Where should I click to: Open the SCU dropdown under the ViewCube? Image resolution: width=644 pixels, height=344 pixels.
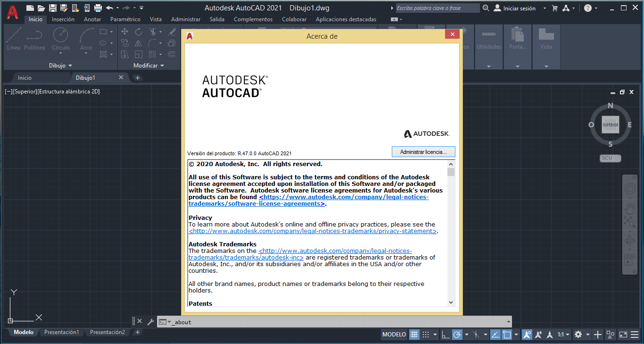click(x=611, y=158)
